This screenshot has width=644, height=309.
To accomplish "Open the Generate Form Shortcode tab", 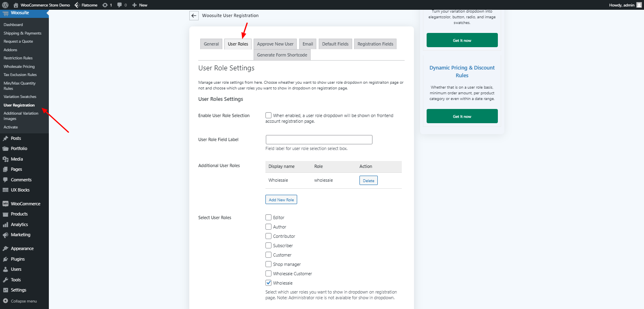I will coord(282,55).
